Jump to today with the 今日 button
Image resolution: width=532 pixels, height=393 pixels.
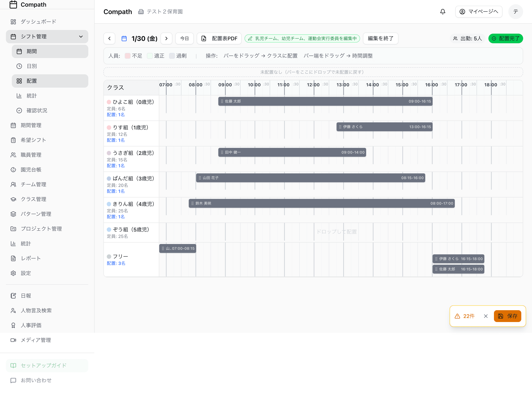point(185,38)
